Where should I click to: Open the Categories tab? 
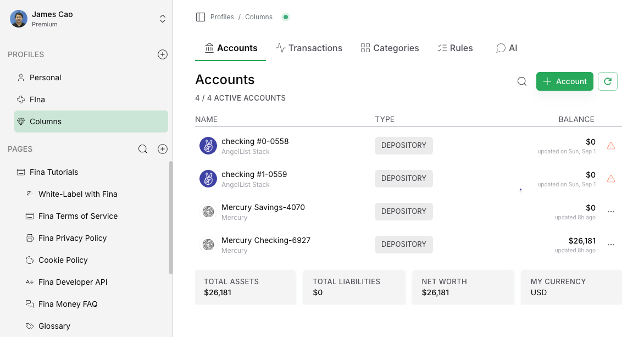tap(390, 48)
